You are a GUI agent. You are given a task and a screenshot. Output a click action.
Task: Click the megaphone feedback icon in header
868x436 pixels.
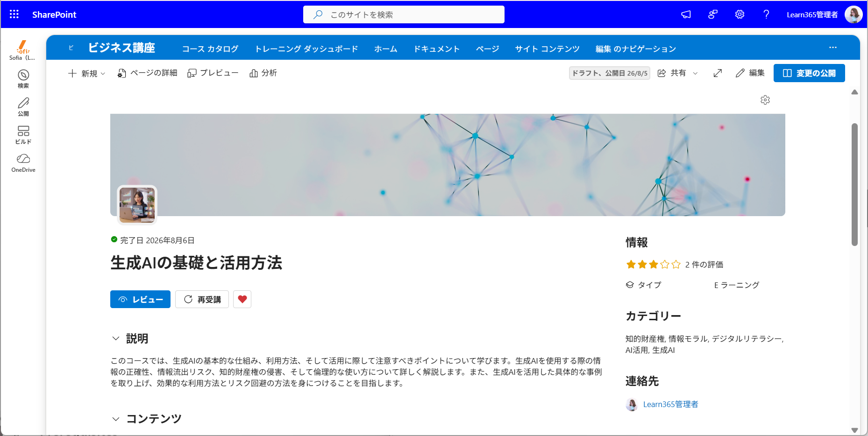pyautogui.click(x=686, y=14)
